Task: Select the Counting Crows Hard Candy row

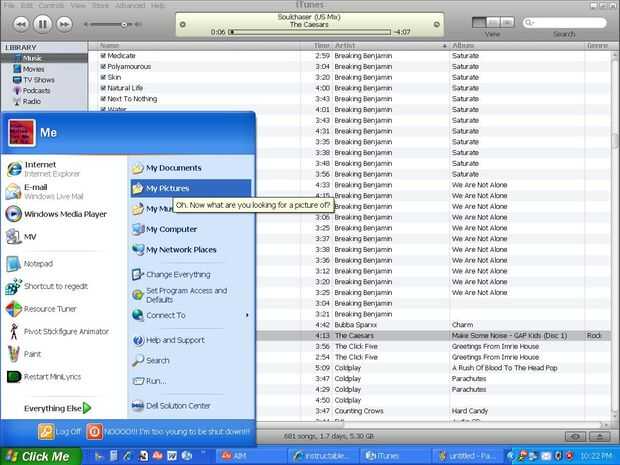Action: [x=433, y=411]
